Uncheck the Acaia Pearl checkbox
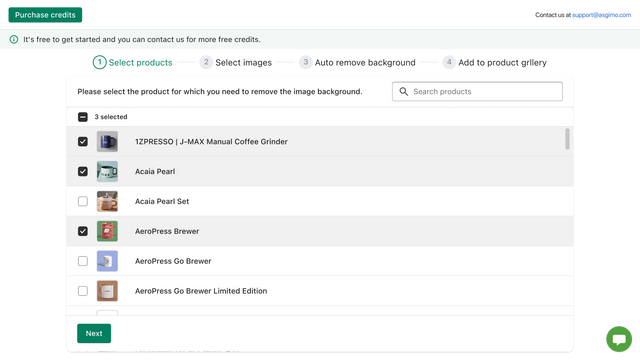 (x=83, y=171)
